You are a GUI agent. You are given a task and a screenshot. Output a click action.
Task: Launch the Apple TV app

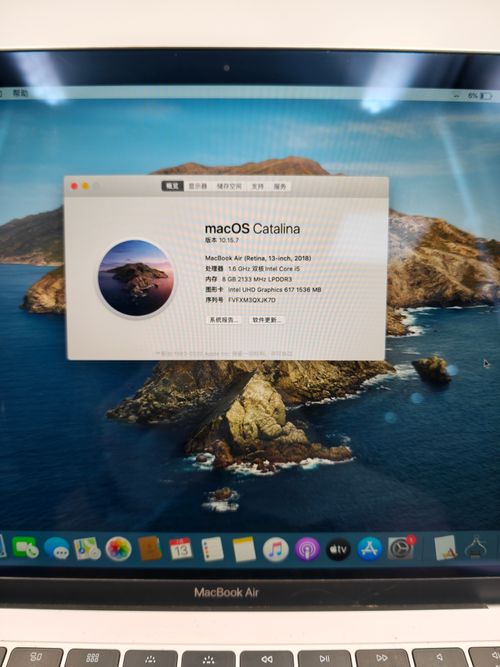(338, 549)
